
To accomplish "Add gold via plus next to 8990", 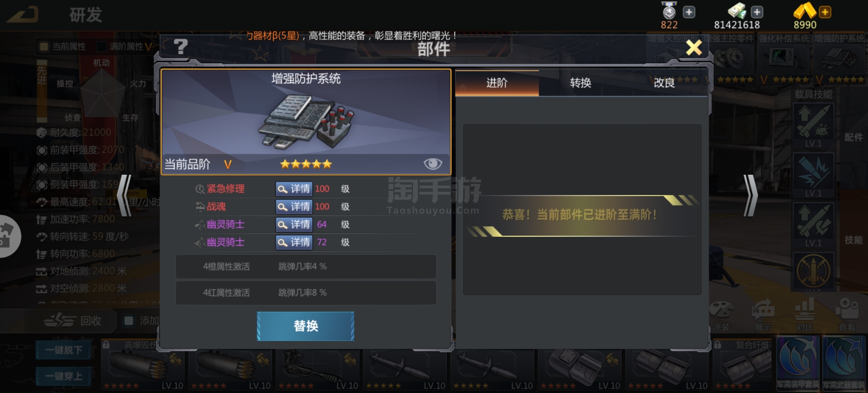I will 825,12.
